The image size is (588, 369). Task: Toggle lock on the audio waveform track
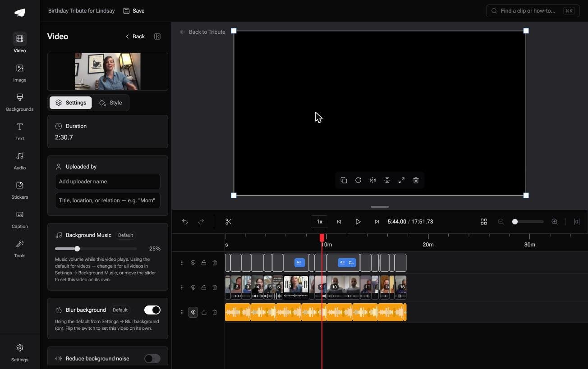204,312
